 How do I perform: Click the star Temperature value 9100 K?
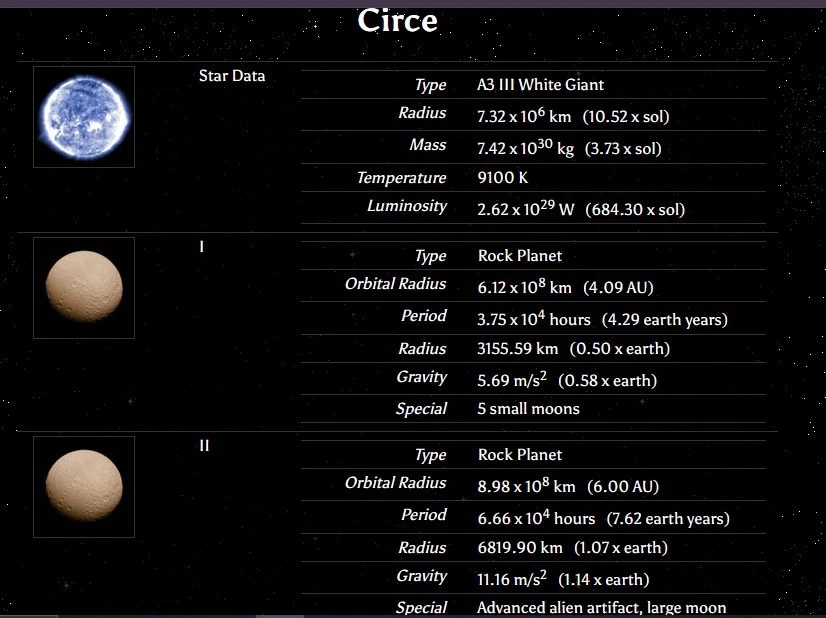coord(501,178)
